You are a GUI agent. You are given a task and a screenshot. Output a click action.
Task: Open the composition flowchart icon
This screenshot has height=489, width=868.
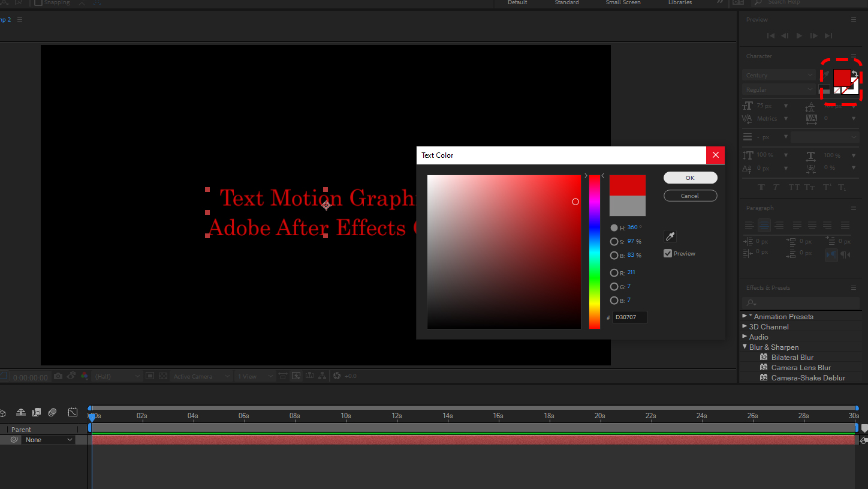pos(322,376)
